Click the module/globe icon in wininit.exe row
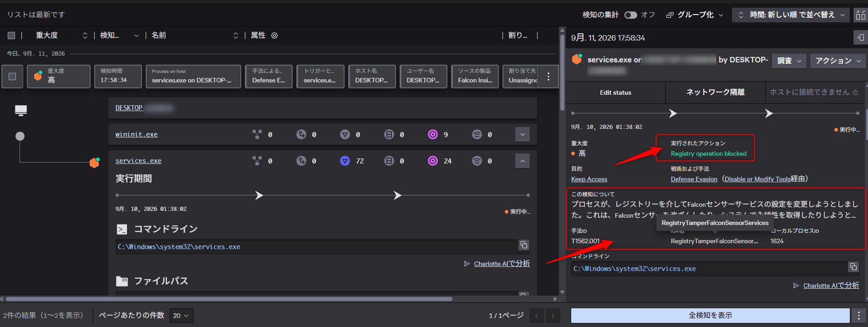Viewport: 868px width, 327px height. pos(301,134)
